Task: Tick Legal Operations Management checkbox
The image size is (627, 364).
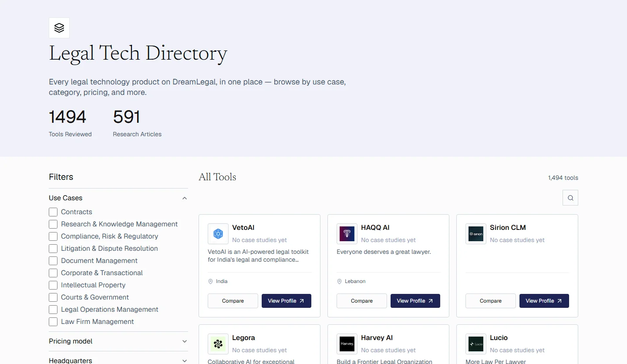Action: 53,310
